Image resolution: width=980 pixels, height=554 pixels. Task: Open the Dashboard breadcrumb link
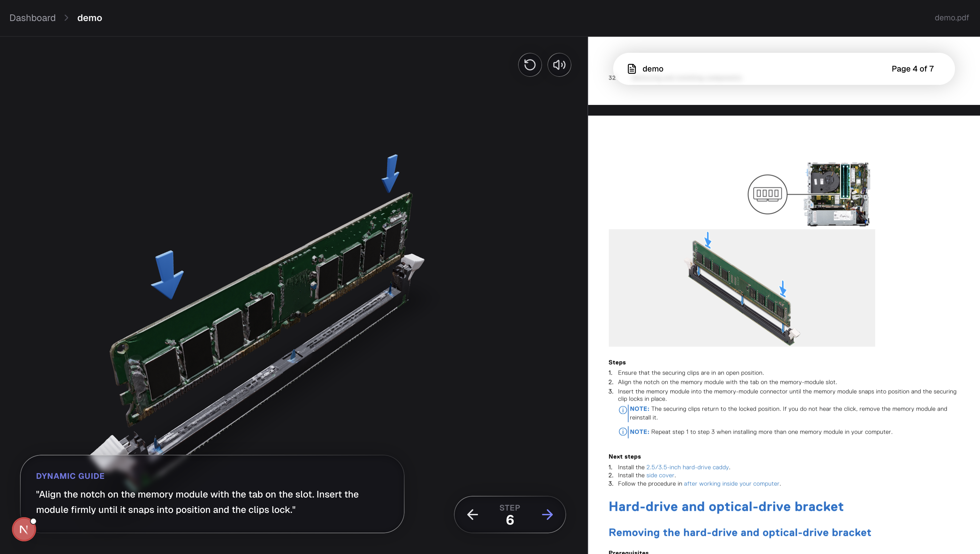[x=32, y=18]
